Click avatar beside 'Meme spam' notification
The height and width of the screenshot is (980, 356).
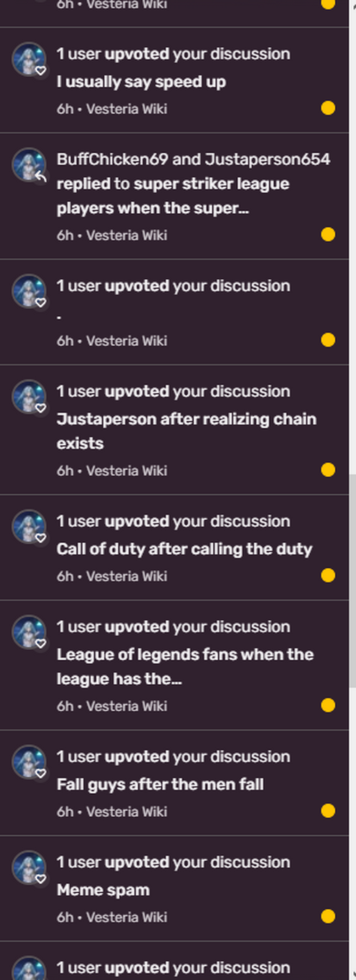tap(29, 868)
